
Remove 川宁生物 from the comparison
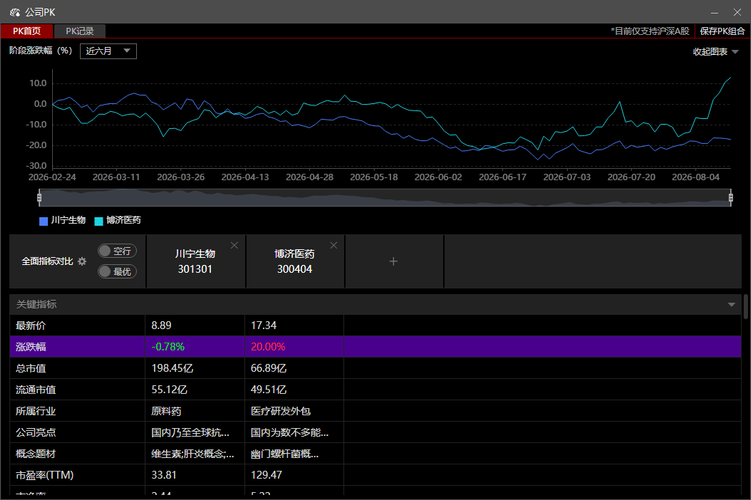coord(234,245)
